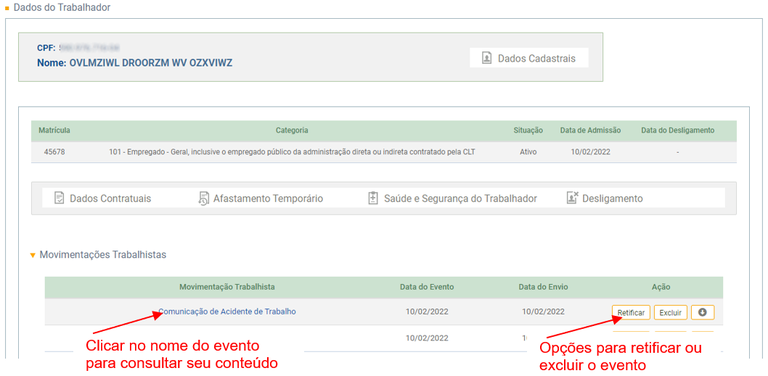This screenshot has width=768, height=376.
Task: Click the Desligamento person icon
Action: 572,198
